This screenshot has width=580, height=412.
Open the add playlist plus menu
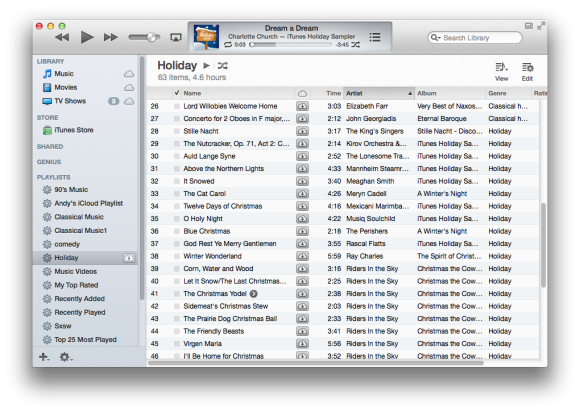pyautogui.click(x=44, y=357)
